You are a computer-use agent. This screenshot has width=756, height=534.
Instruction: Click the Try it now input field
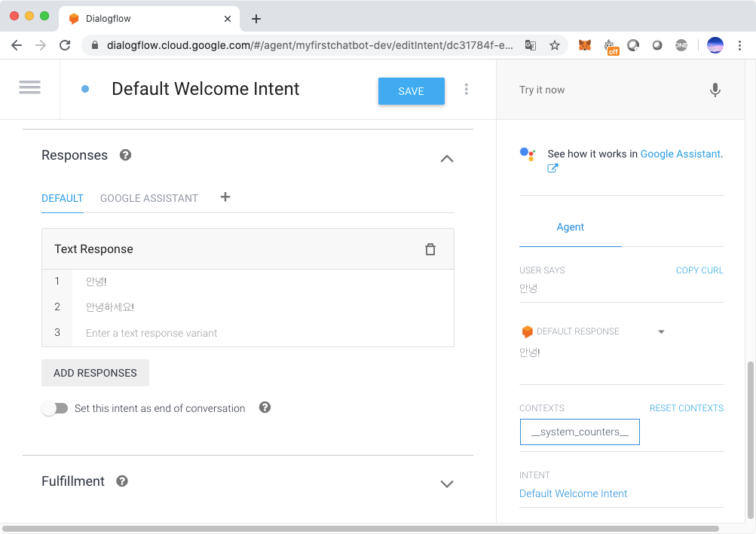[608, 90]
